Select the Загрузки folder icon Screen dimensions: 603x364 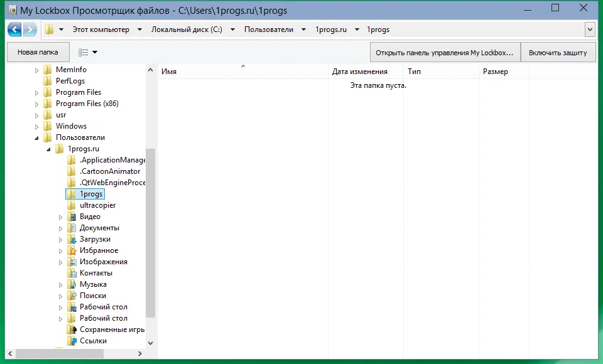72,240
